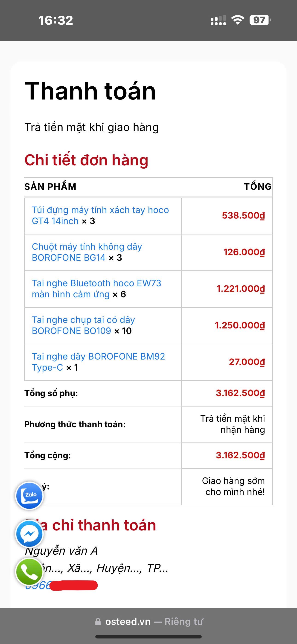
Task: Tap the cellular signal bars icon
Action: click(218, 20)
